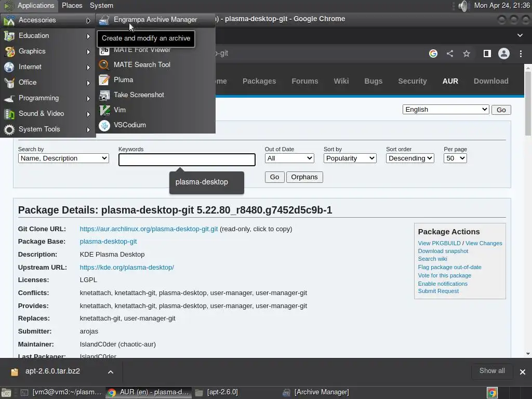
Task: Click the Internet globe icon
Action: point(9,67)
